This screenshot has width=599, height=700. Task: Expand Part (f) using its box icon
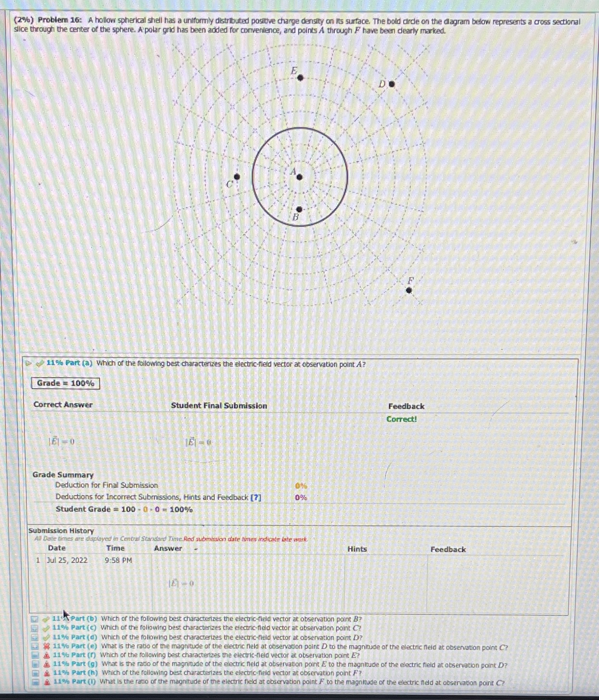pos(35,655)
